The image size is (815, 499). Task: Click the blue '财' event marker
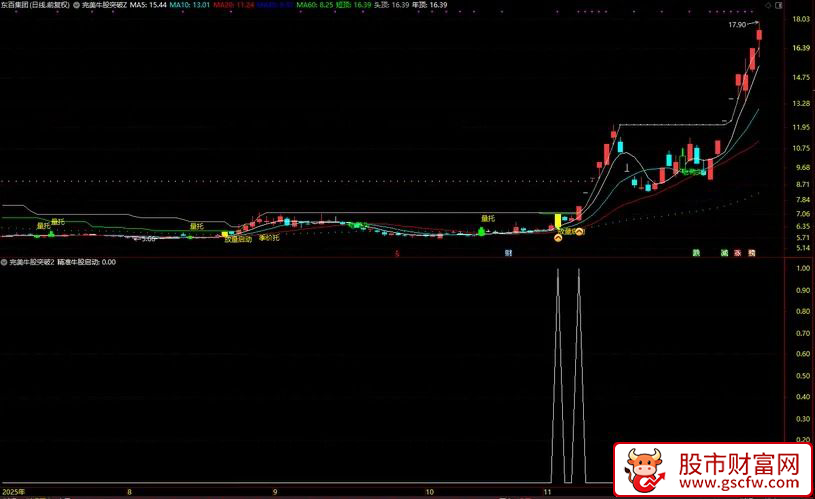coord(508,253)
